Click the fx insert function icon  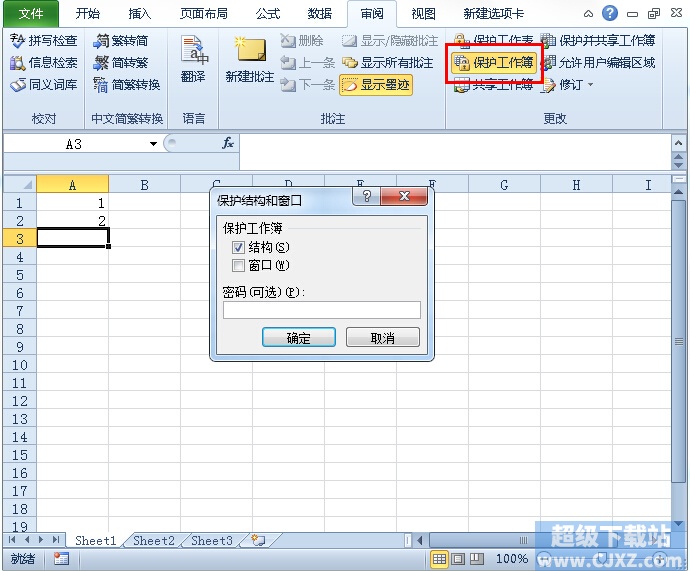tap(228, 143)
